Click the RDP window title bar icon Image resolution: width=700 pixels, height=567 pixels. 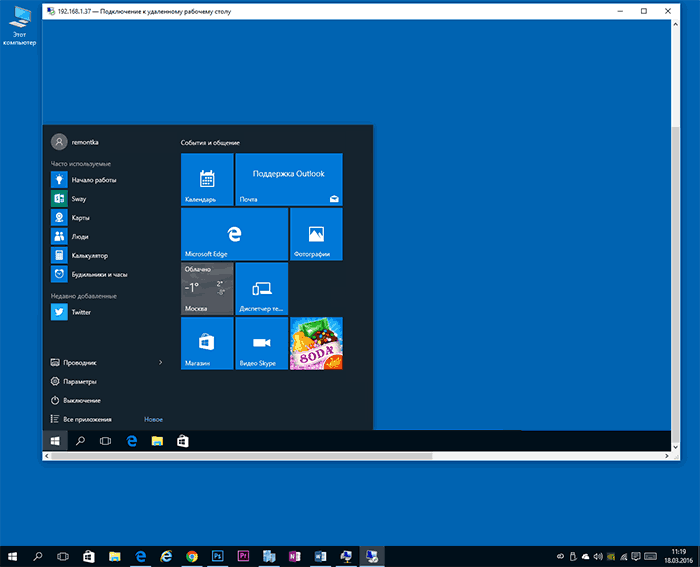click(51, 11)
